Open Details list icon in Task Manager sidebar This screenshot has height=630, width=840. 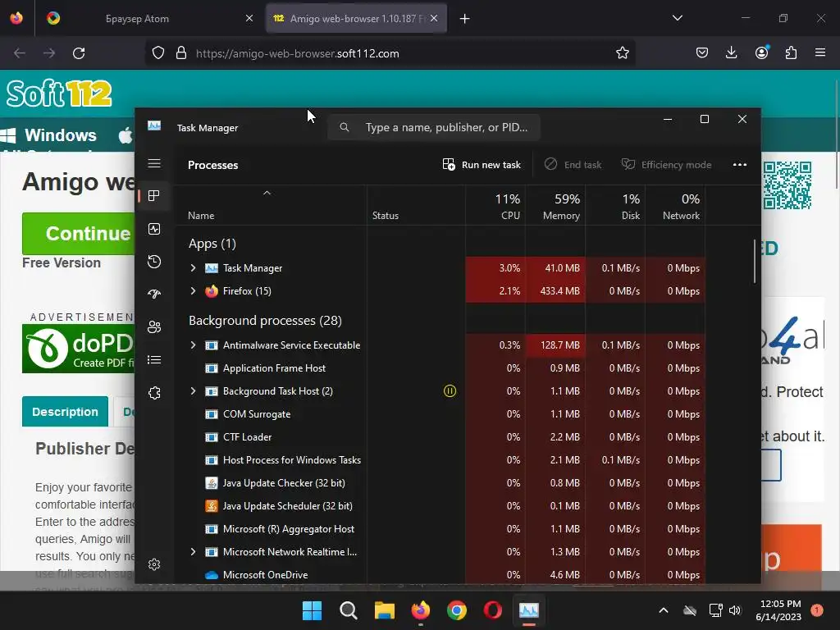154,360
